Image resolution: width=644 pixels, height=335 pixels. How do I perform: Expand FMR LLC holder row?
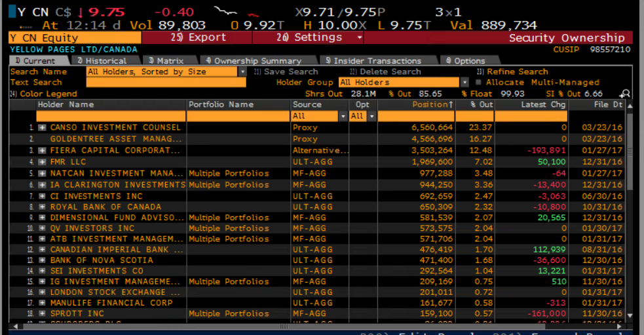[x=42, y=162]
